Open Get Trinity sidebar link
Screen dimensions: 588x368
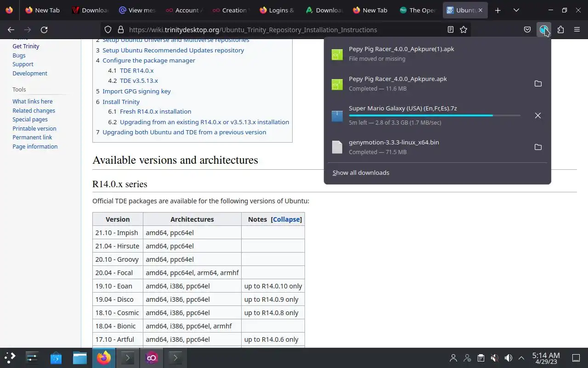click(x=26, y=46)
